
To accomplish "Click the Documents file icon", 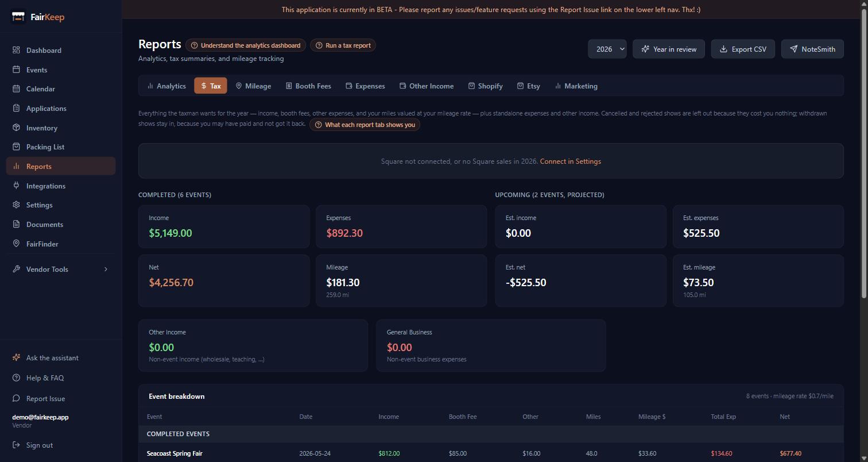I will click(x=16, y=224).
